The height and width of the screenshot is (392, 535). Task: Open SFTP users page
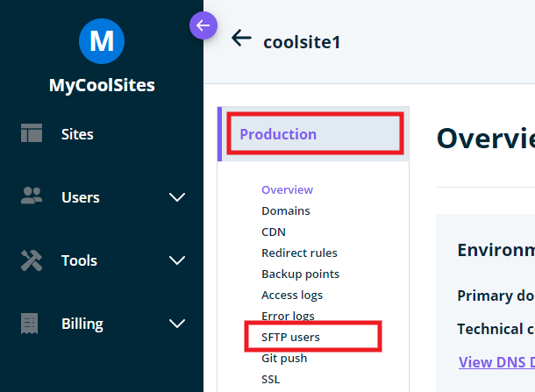296,337
